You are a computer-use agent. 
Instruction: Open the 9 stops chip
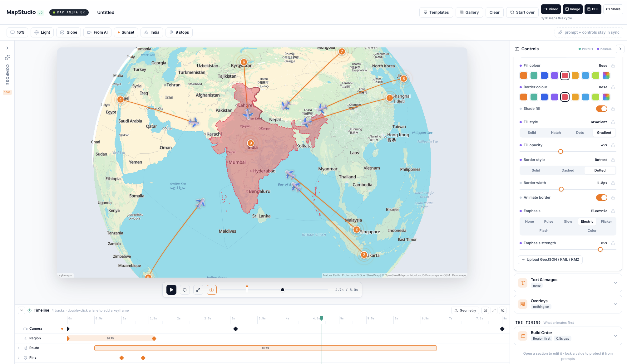point(179,32)
